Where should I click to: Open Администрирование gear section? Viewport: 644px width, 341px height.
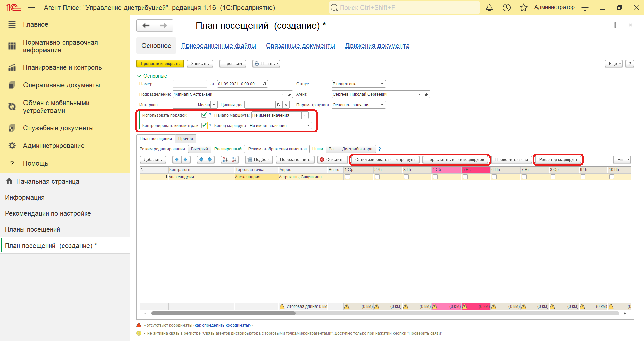coord(54,146)
